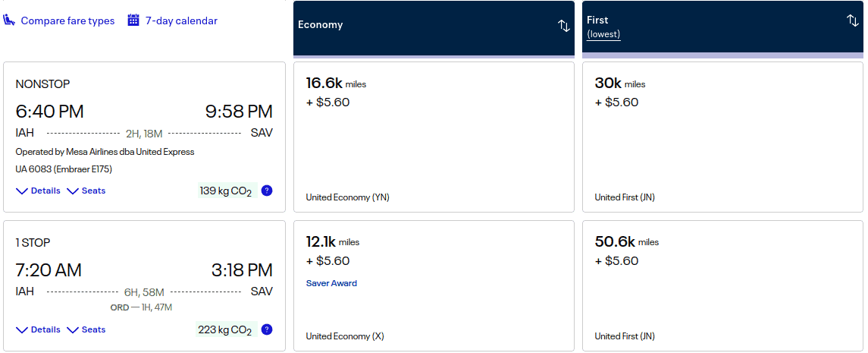
Task: Expand Details for the 1 stop 7:20 AM flight
Action: 38,329
